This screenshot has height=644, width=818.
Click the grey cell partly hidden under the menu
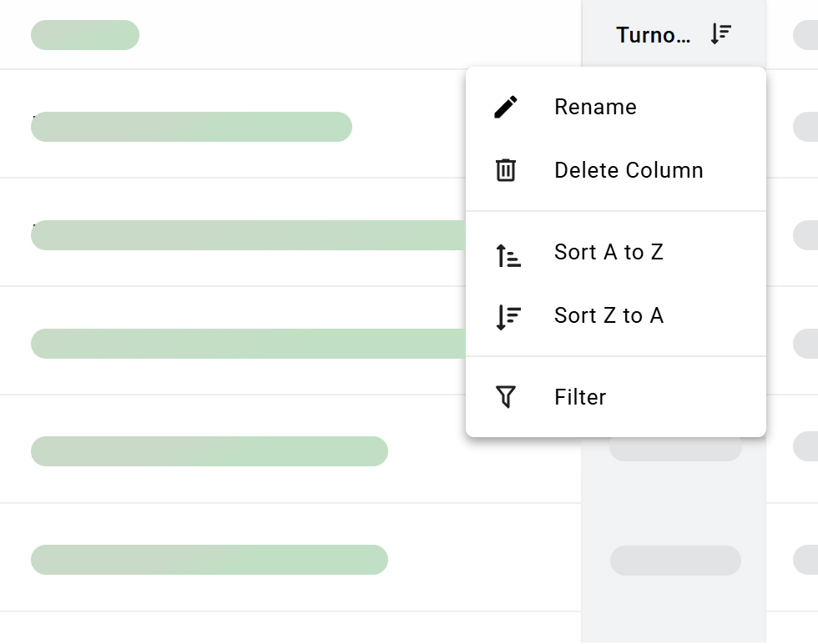click(x=675, y=449)
